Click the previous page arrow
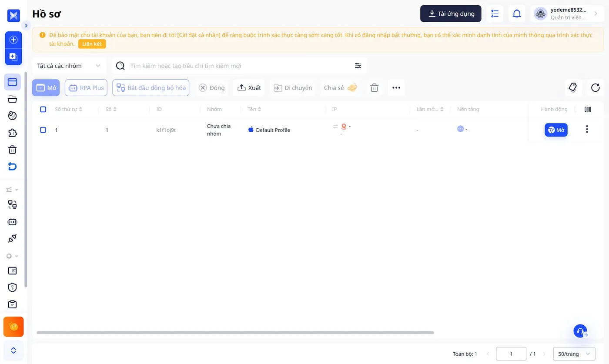609x364 pixels. point(488,354)
